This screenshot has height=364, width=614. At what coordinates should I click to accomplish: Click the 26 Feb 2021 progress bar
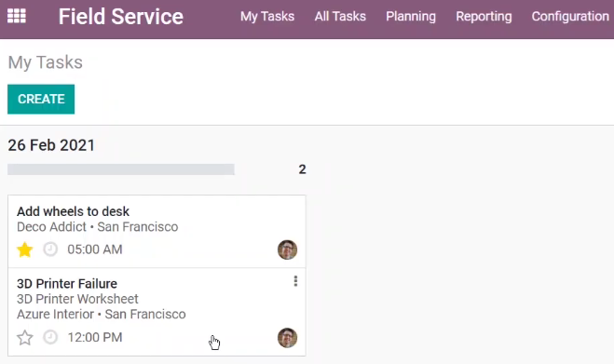[x=121, y=169]
